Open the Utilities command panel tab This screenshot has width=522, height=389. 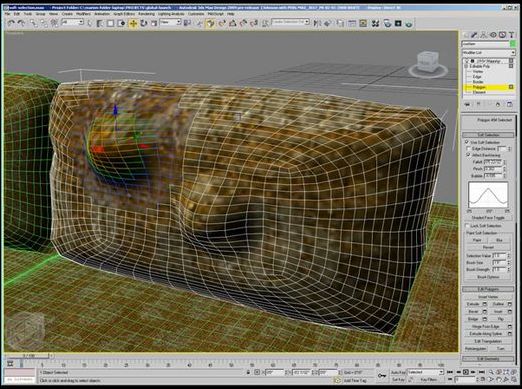click(512, 35)
